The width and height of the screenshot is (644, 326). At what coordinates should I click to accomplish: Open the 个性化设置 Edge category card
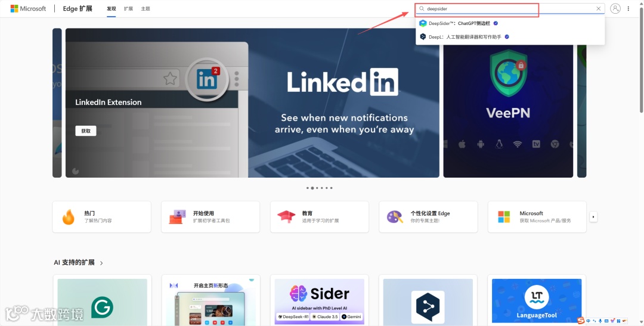coord(428,217)
